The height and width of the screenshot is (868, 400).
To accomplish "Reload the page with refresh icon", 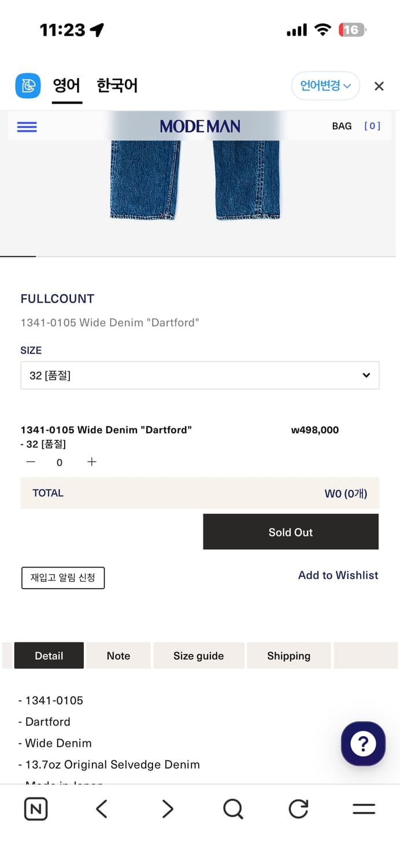I will (298, 809).
